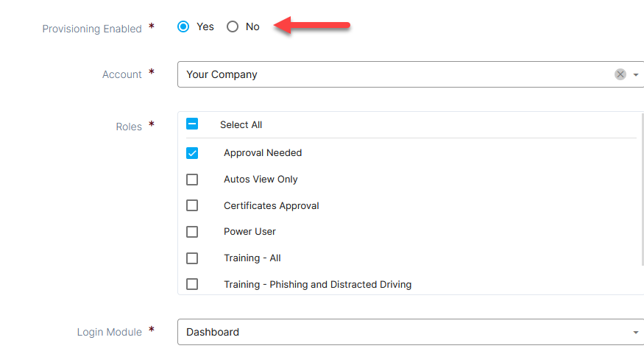The width and height of the screenshot is (644, 354).
Task: Expand the Account dropdown arrow
Action: point(636,74)
